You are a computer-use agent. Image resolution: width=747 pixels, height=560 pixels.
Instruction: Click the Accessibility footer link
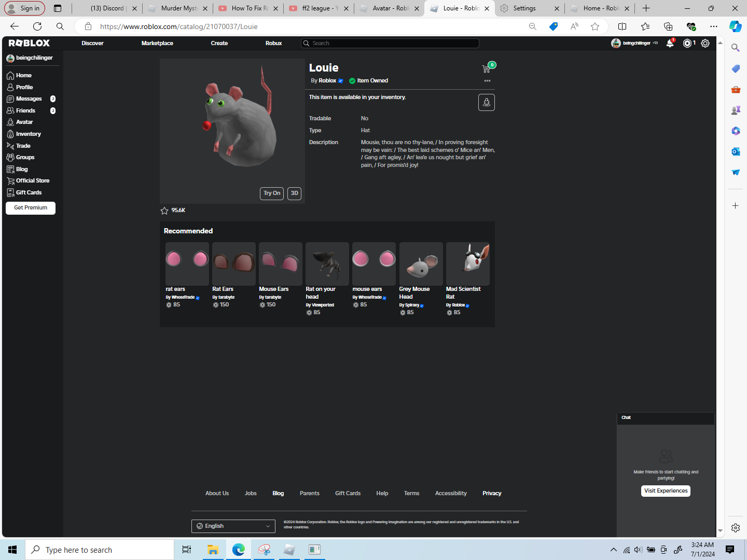tap(451, 494)
